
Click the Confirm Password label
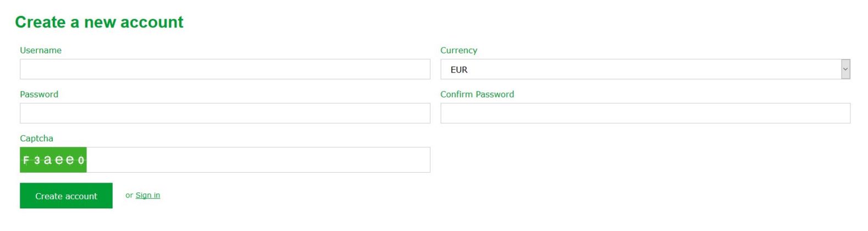click(477, 94)
